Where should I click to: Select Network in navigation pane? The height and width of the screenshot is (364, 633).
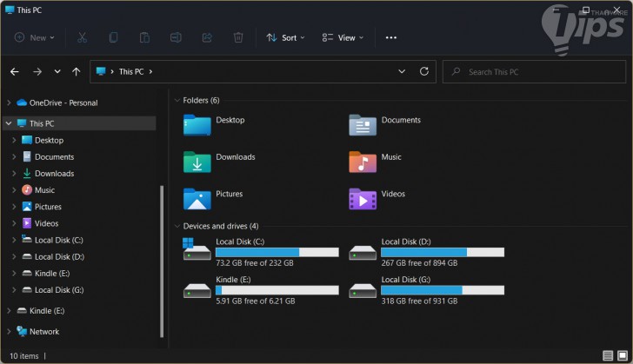(x=44, y=331)
